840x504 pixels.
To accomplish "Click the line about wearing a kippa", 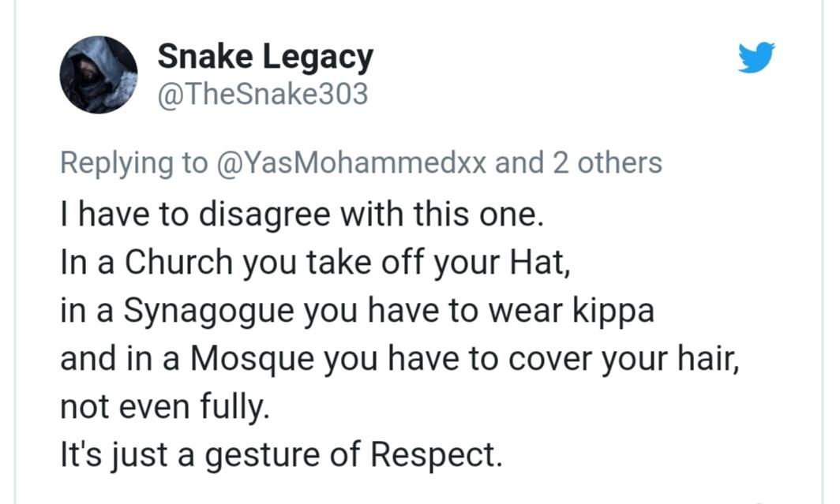I will 357,311.
